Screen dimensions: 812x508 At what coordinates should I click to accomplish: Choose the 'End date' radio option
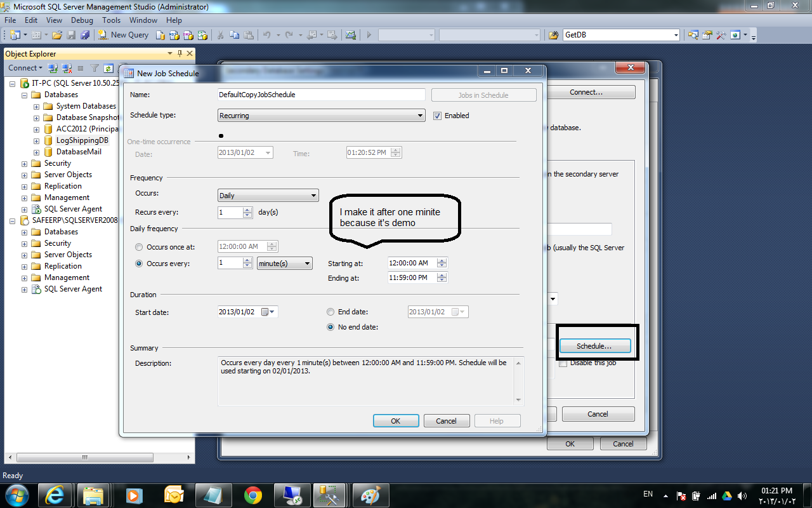331,312
